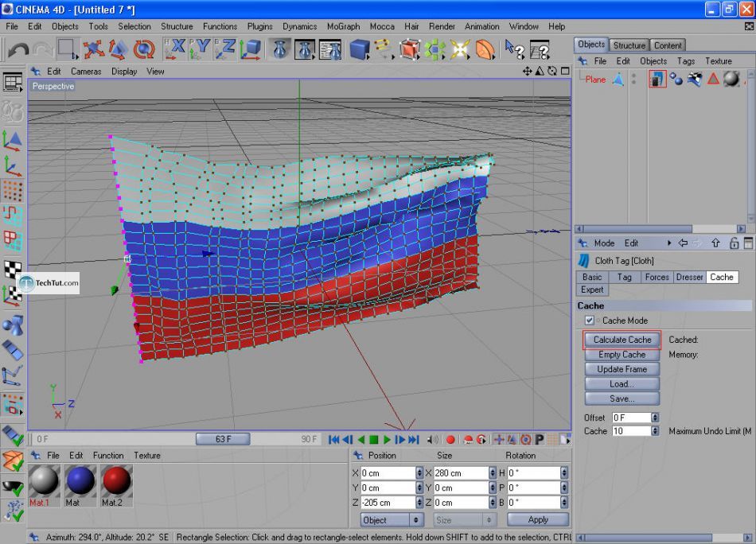Screen dimensions: 756x544
Task: Click the green Play forward button
Action: 387,439
